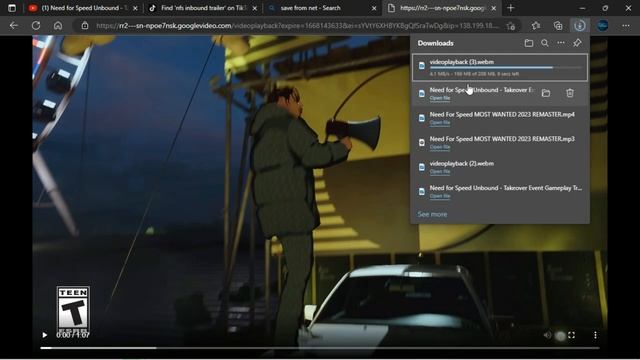
Task: Open downloads folder from Downloads panel
Action: [x=529, y=43]
